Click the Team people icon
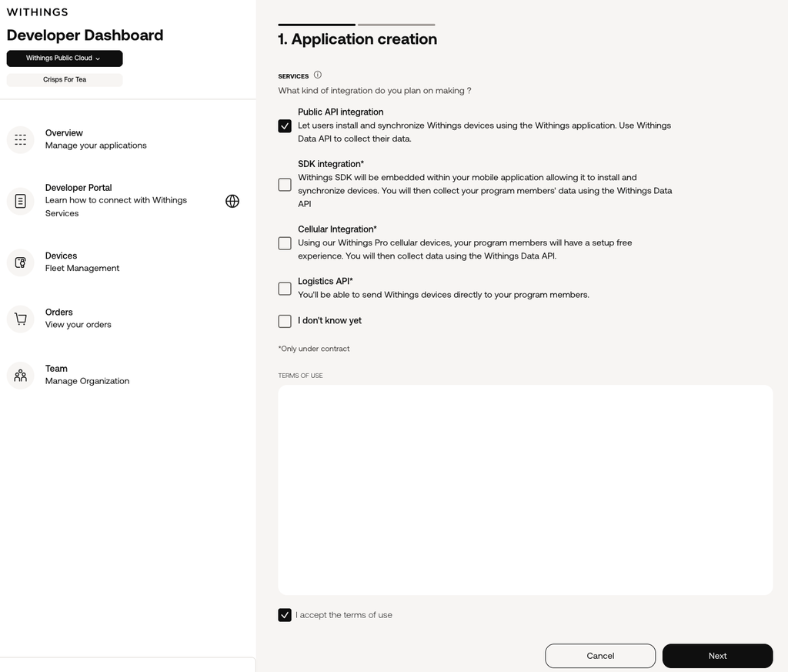This screenshot has width=788, height=672. click(21, 376)
